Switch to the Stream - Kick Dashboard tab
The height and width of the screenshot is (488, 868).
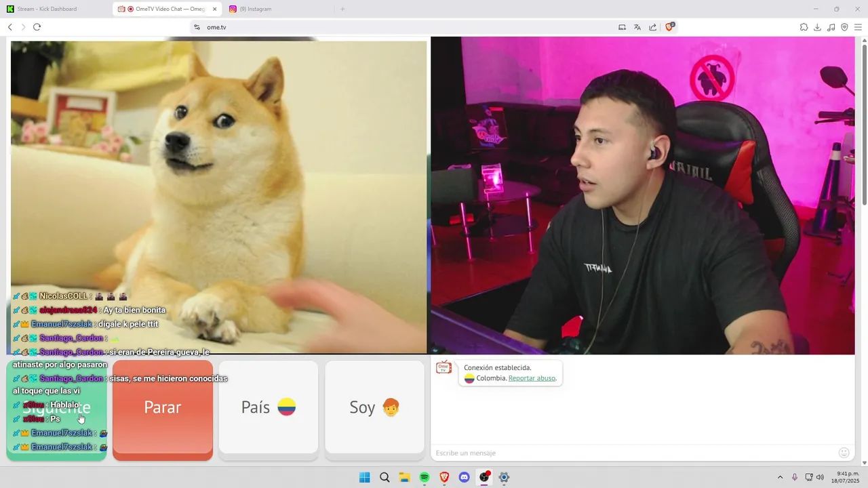tap(57, 9)
